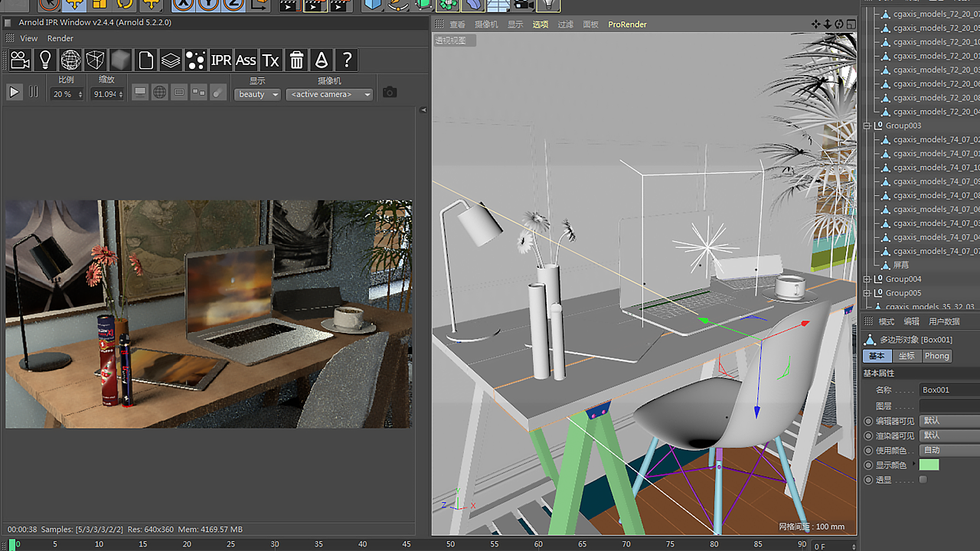The width and height of the screenshot is (980, 551).
Task: Adjust the 91.094 zoom stepper arrows
Action: pyautogui.click(x=120, y=95)
